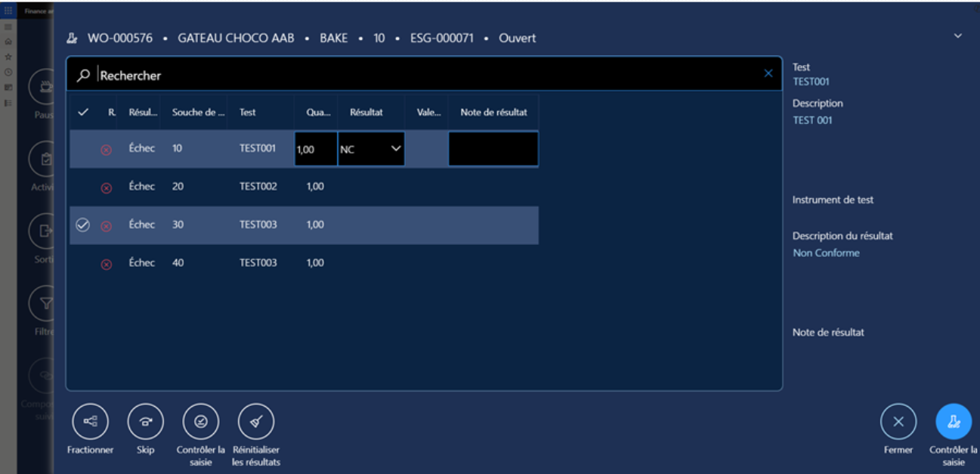The width and height of the screenshot is (980, 474).
Task: Click the bottom-left Contrôler la saisie icon
Action: tap(201, 422)
